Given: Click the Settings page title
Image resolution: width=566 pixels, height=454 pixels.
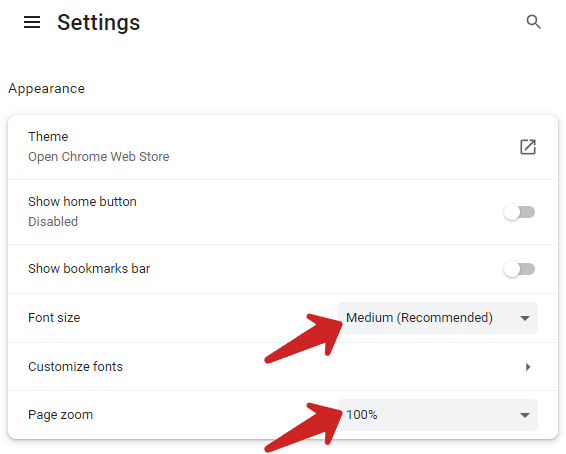Looking at the screenshot, I should pos(99,22).
